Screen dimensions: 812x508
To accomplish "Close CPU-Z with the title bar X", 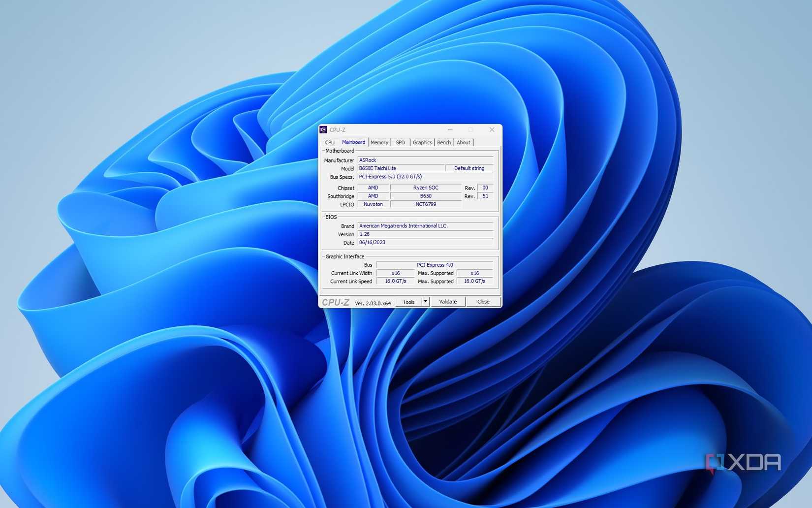I will click(x=492, y=130).
